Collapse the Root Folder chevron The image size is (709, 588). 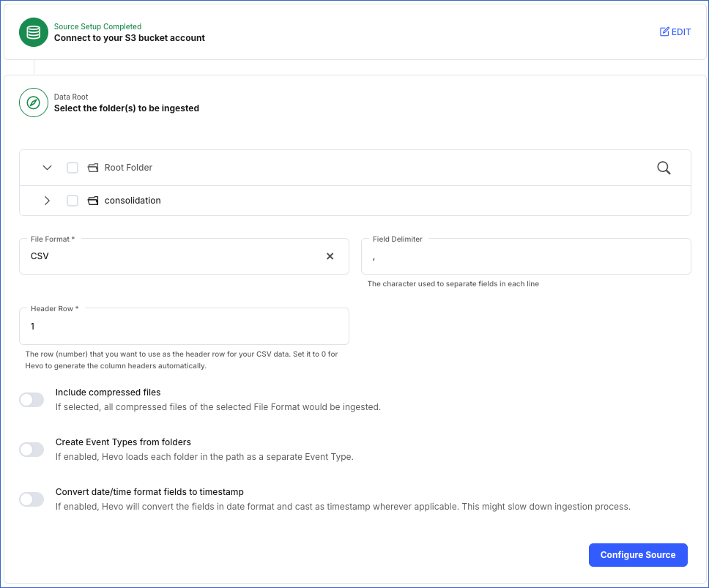(x=47, y=168)
